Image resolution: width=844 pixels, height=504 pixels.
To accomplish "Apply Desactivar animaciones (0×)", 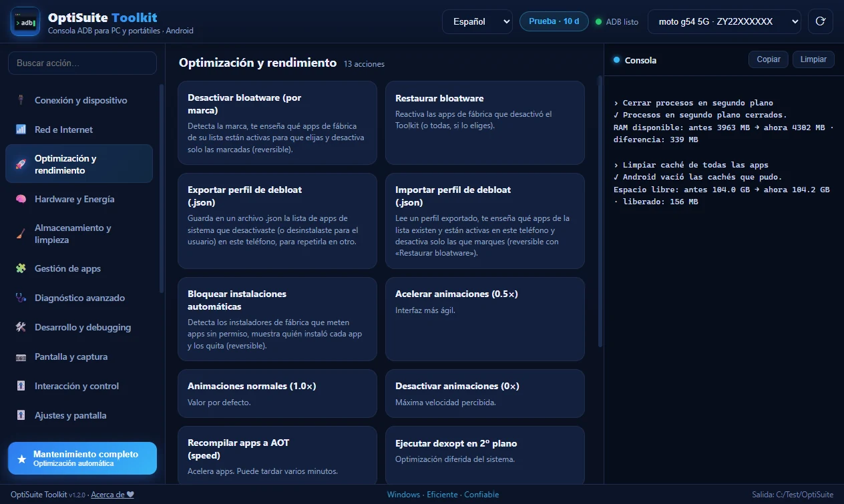I will click(485, 394).
